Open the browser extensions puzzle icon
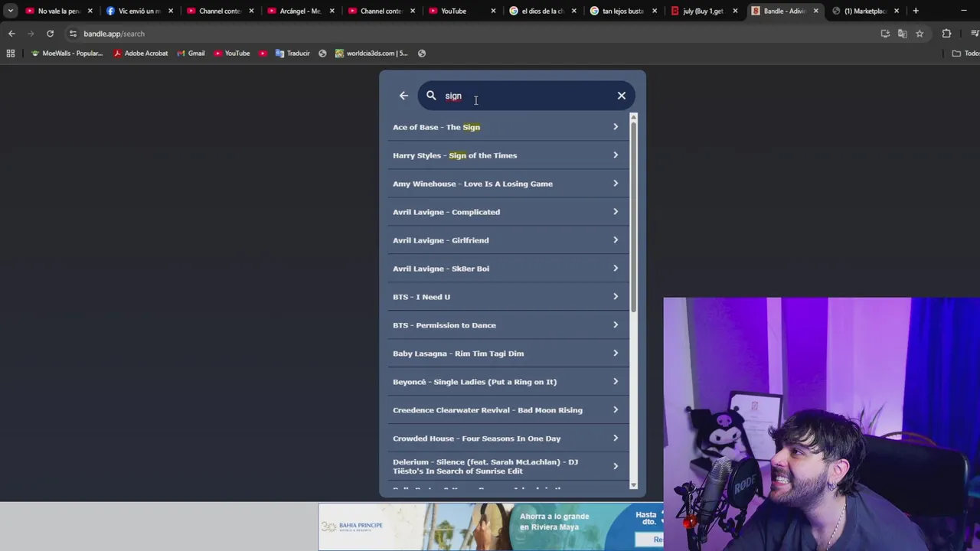 pos(946,34)
